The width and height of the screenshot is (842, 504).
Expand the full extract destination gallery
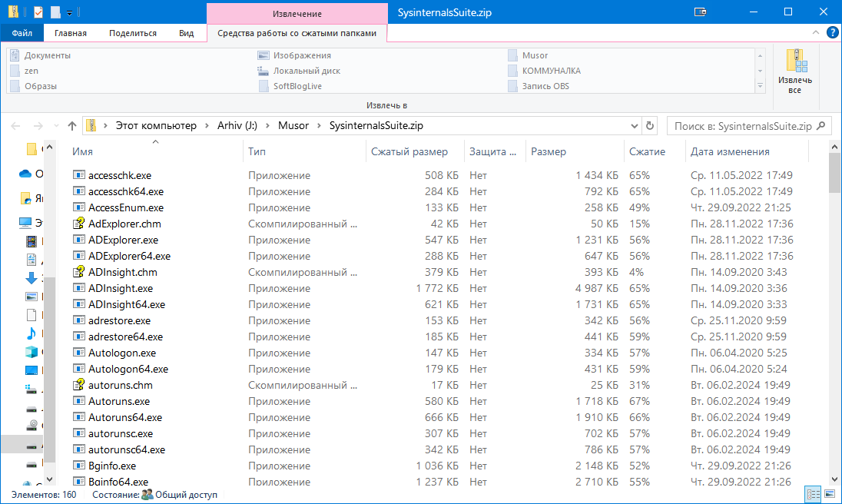pyautogui.click(x=760, y=85)
